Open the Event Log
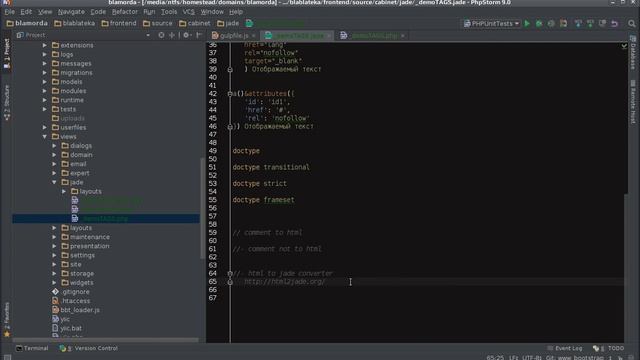This screenshot has width=640, height=360. tap(564, 348)
